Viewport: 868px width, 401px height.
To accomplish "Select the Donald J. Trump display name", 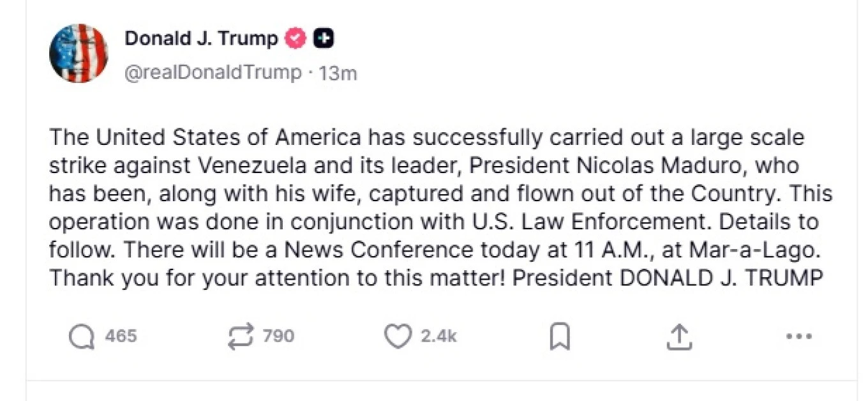I will (x=200, y=38).
